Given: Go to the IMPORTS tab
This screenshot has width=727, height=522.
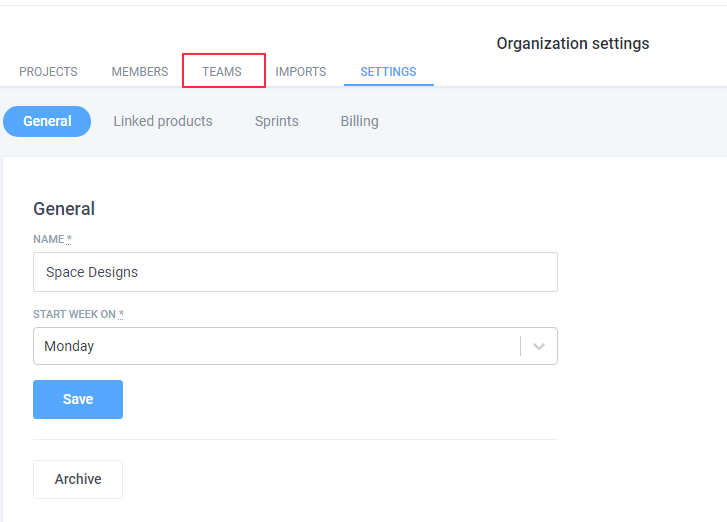Looking at the screenshot, I should pyautogui.click(x=301, y=72).
